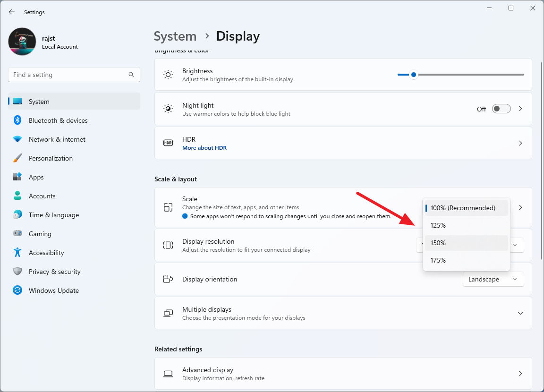Viewport: 544px width, 392px height.
Task: Select 125% from the scale list
Action: (466, 225)
